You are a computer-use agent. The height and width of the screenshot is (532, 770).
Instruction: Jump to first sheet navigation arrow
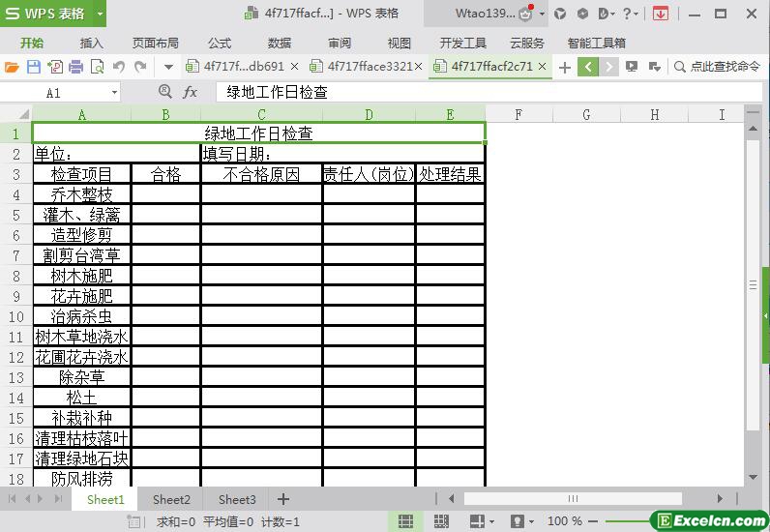pyautogui.click(x=13, y=499)
